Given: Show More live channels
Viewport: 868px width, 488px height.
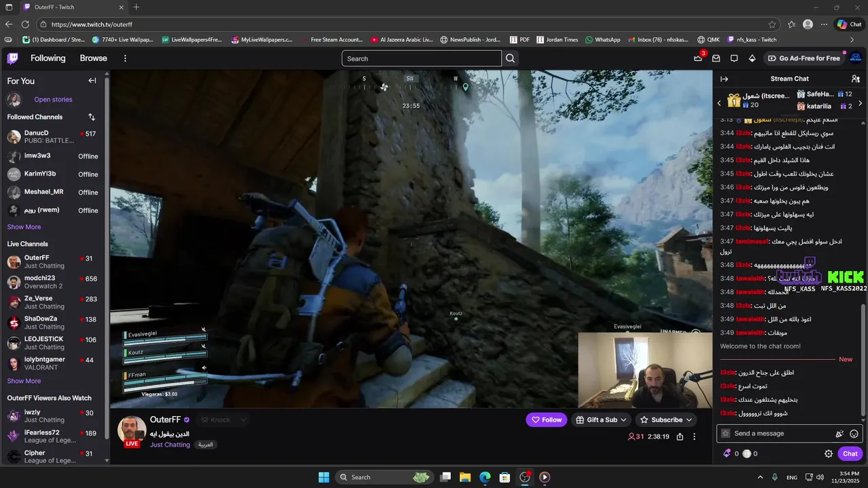Looking at the screenshot, I should tap(24, 381).
